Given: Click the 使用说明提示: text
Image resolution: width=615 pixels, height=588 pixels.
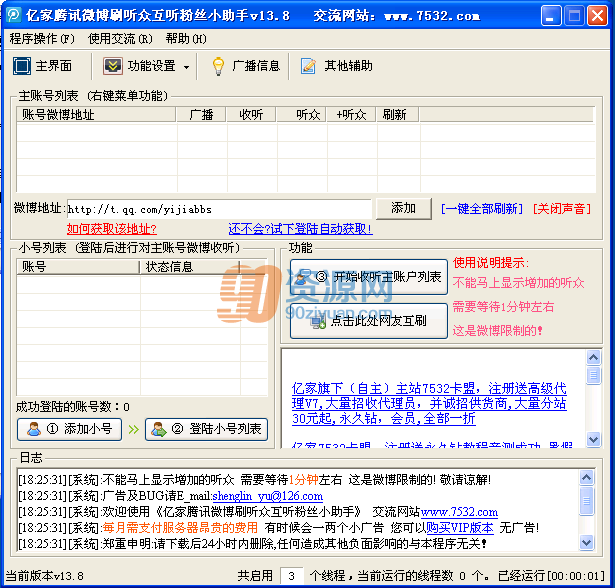Looking at the screenshot, I should pos(491,263).
